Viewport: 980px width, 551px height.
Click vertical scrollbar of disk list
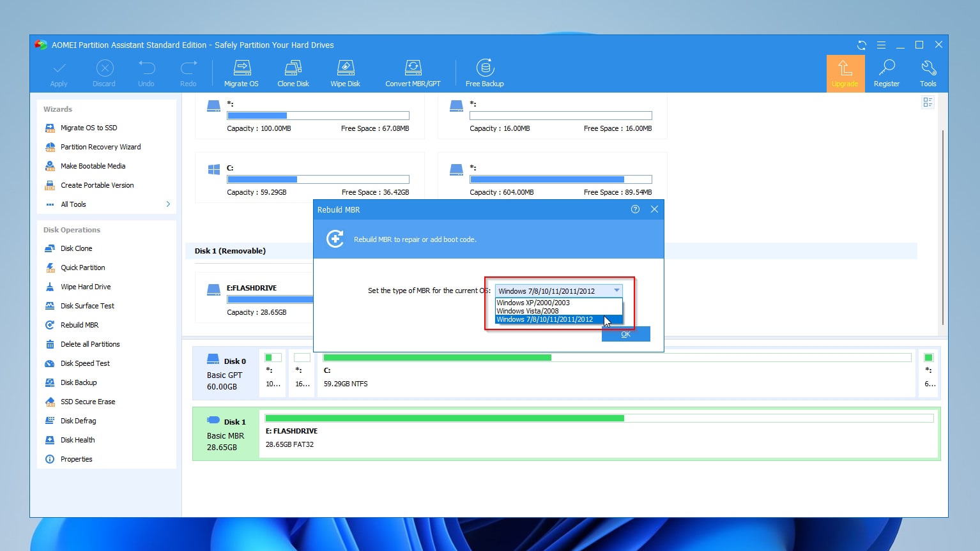point(943,227)
